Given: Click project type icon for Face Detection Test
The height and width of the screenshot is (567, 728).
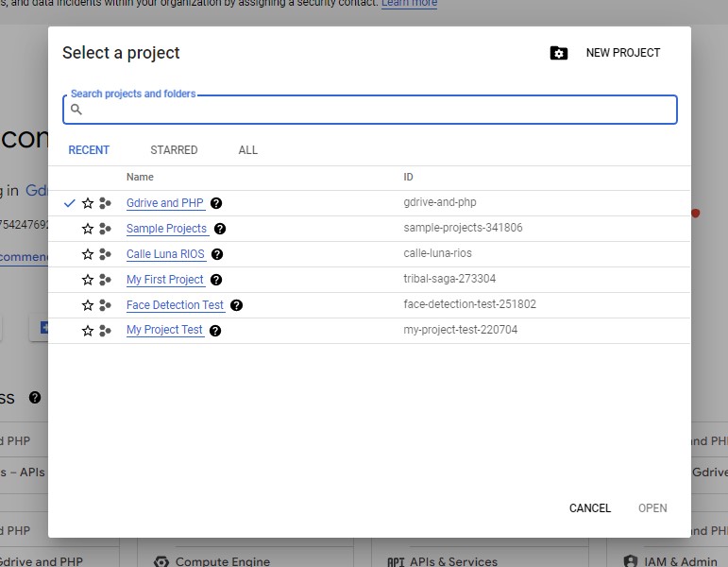Looking at the screenshot, I should [106, 305].
